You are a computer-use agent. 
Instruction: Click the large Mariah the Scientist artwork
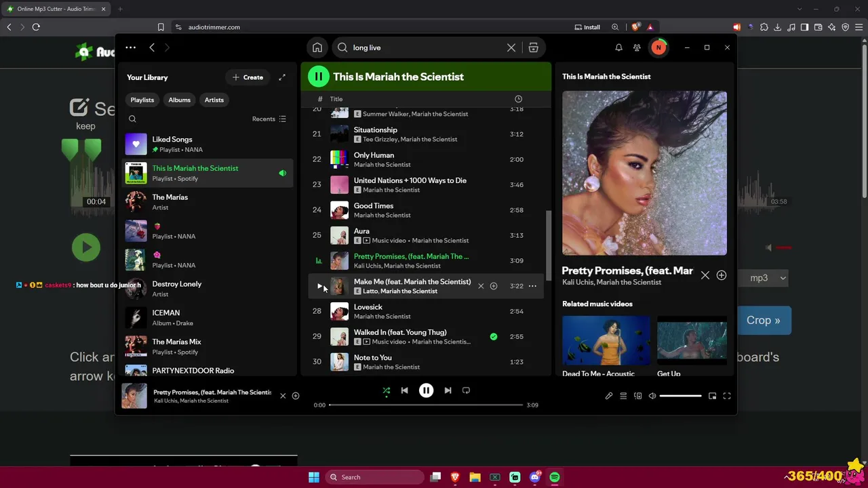point(644,173)
